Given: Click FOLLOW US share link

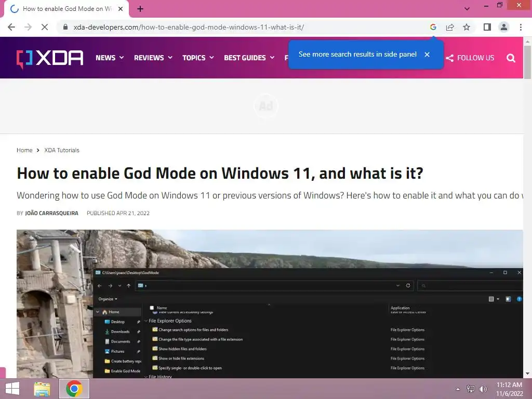Looking at the screenshot, I should click(x=470, y=58).
